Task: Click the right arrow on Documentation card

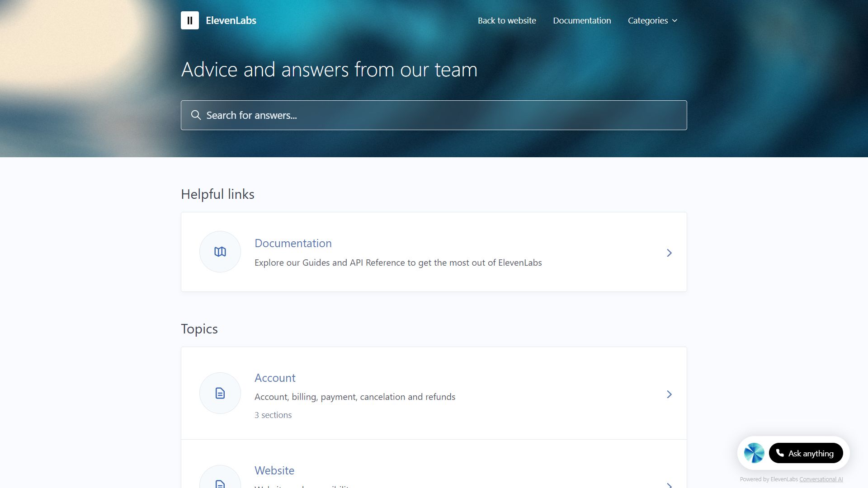Action: 670,253
